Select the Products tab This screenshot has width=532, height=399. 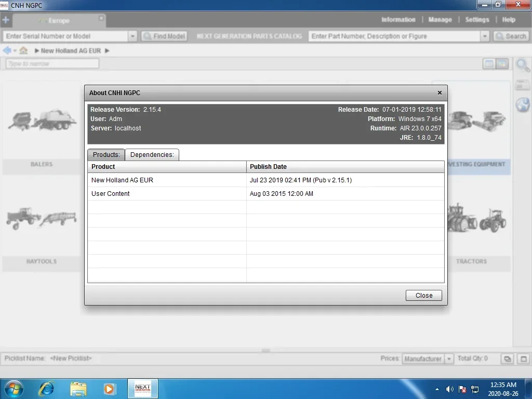[106, 155]
